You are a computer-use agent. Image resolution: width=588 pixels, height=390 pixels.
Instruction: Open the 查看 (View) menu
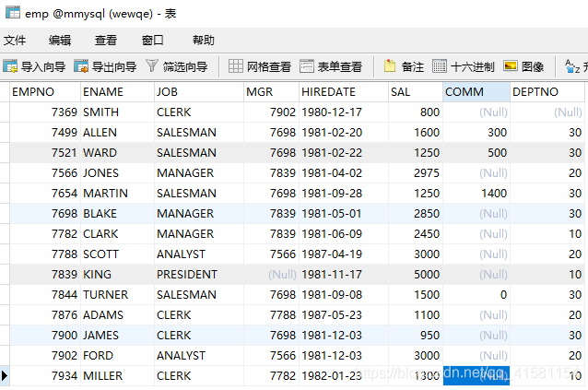106,40
